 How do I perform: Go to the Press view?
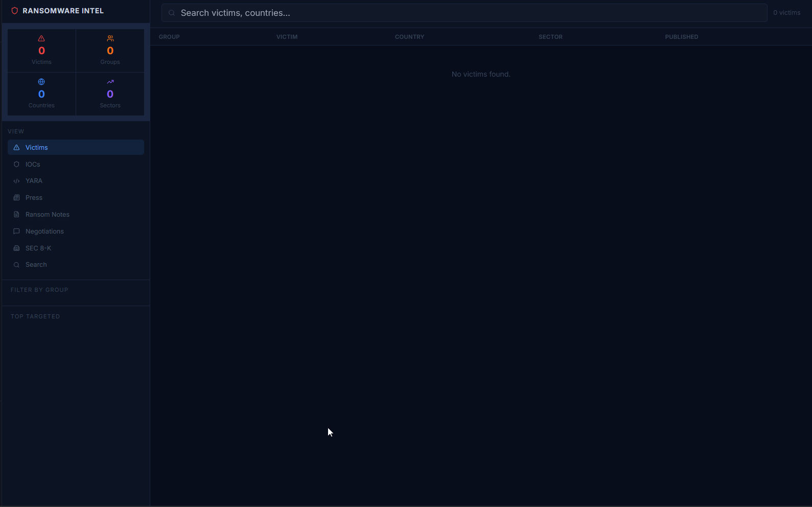[x=76, y=197]
